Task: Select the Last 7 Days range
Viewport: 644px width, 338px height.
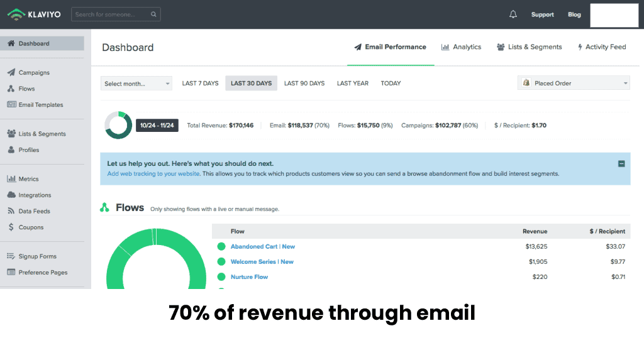Action: 201,84
